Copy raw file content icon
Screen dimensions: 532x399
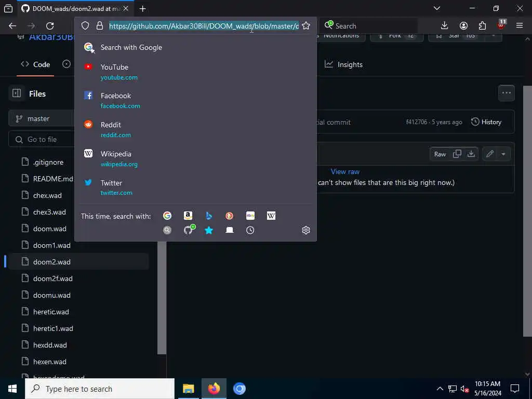(457, 154)
